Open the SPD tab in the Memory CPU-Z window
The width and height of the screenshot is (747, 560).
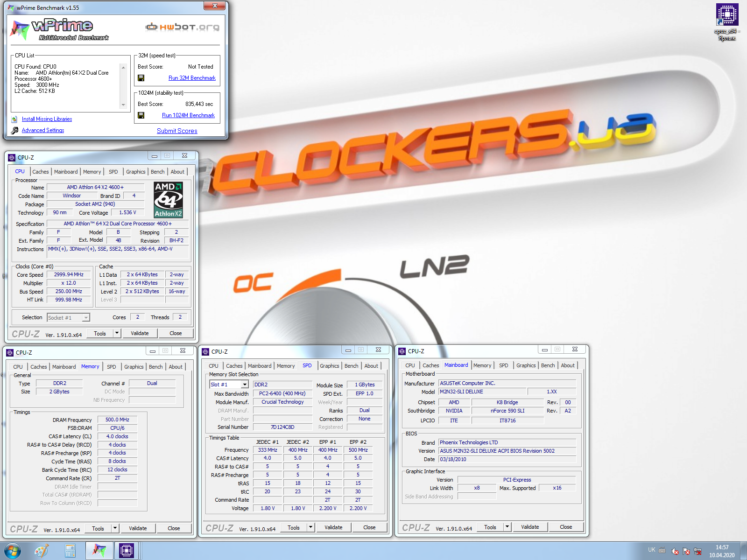pos(112,367)
